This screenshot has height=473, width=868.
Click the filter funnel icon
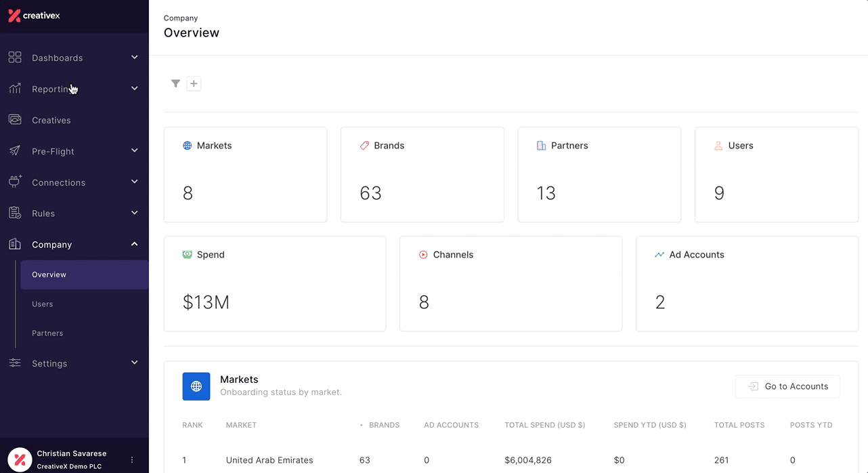[x=175, y=83]
